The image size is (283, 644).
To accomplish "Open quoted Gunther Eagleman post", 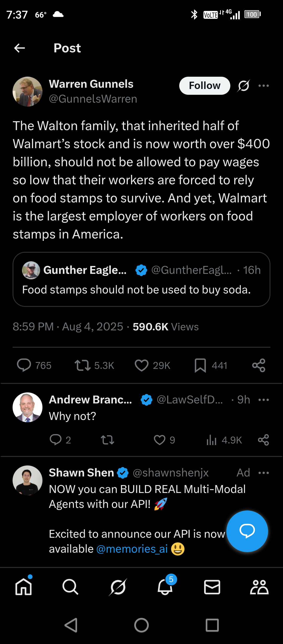I will [x=141, y=279].
